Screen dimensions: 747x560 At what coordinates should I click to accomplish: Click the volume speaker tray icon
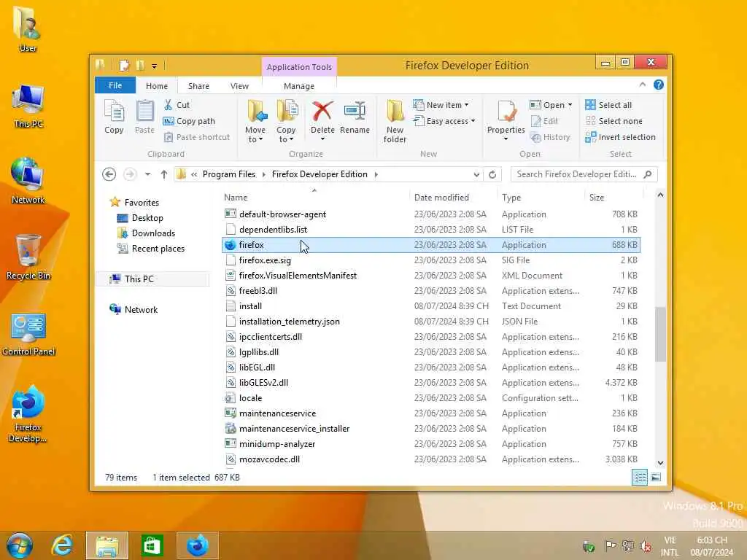tap(646, 546)
